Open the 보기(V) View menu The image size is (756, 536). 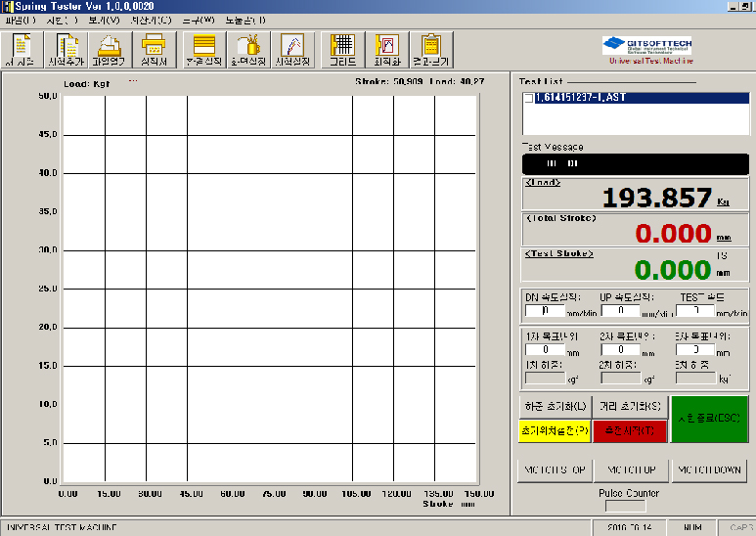tap(104, 21)
